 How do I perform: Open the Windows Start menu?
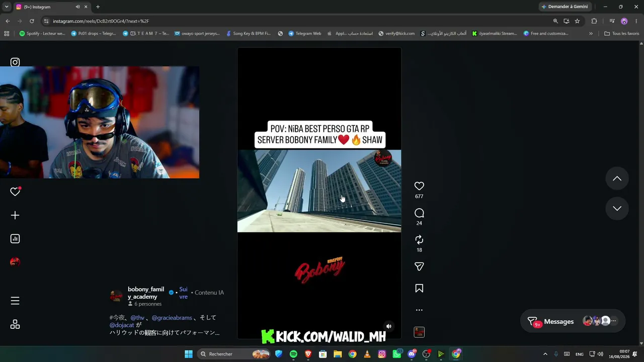click(x=189, y=354)
